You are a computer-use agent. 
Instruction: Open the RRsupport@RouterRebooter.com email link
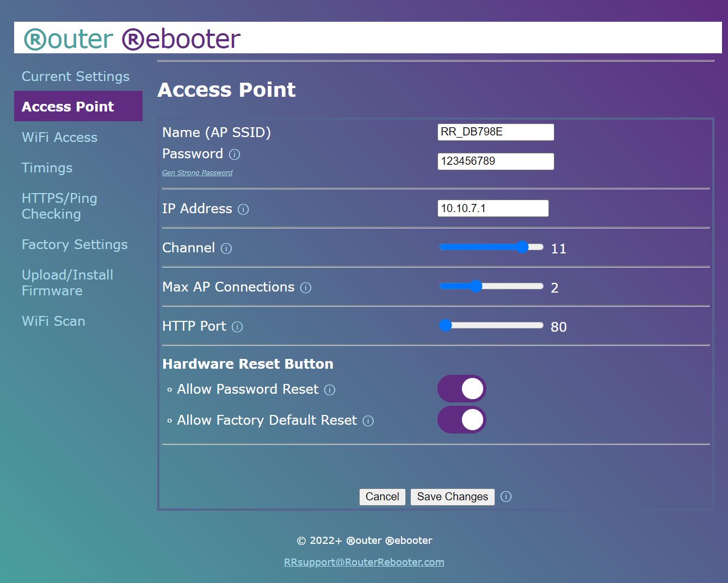(364, 562)
